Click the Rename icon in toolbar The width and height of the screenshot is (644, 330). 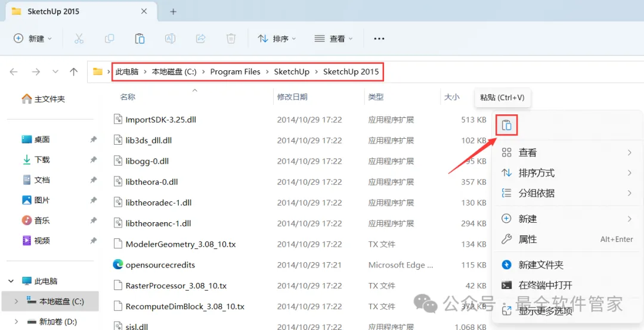pyautogui.click(x=170, y=39)
